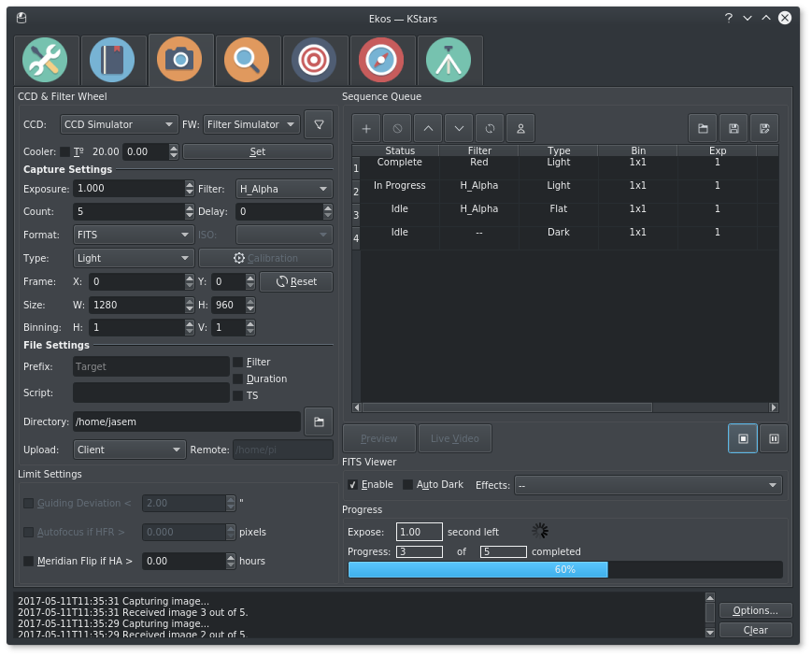Image resolution: width=812 pixels, height=657 pixels.
Task: Move the selected job down in the queue
Action: tap(458, 128)
